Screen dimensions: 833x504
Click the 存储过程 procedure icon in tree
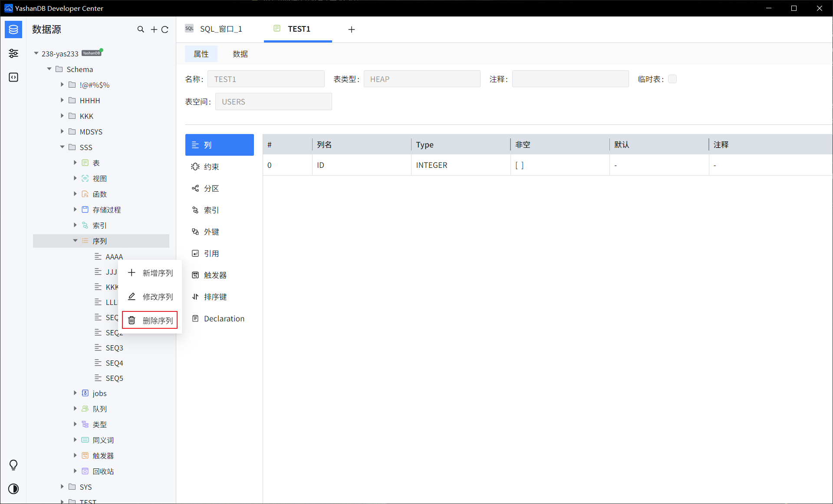point(85,209)
